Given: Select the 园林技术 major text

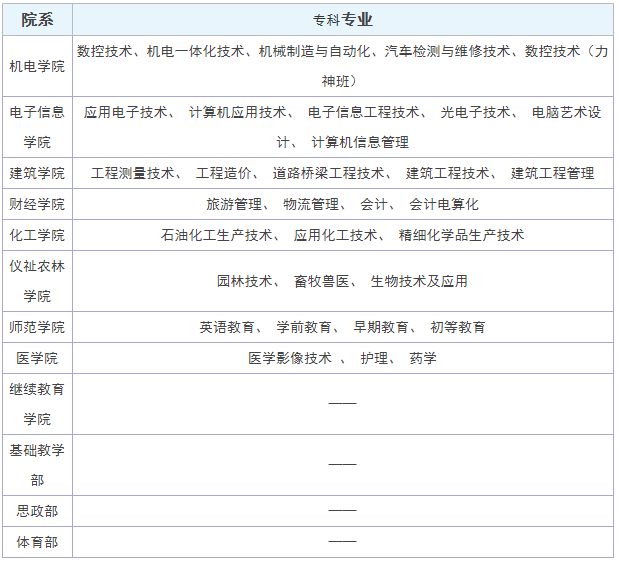Looking at the screenshot, I should tap(244, 281).
